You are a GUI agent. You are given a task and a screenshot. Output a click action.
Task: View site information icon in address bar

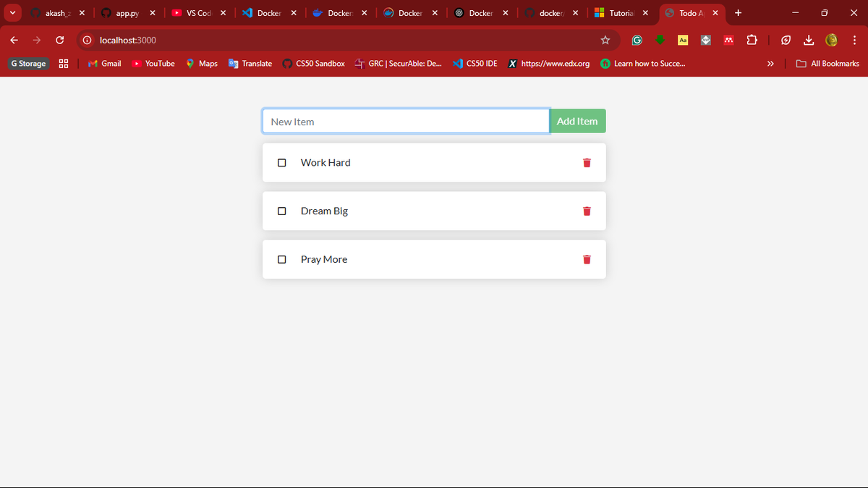tap(87, 40)
